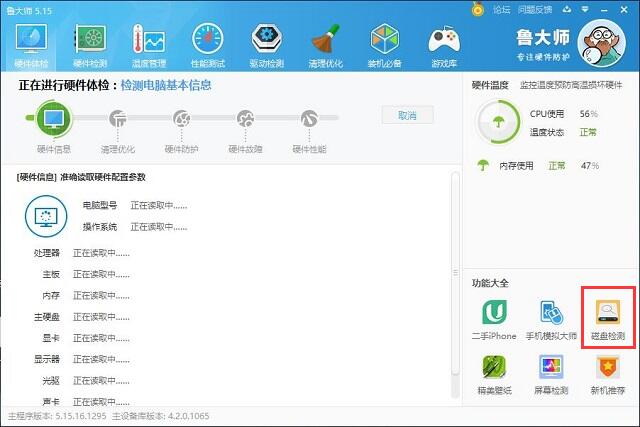Click the 主程序版本 version text in status bar
Image resolution: width=640 pixels, height=427 pixels.
[57, 416]
